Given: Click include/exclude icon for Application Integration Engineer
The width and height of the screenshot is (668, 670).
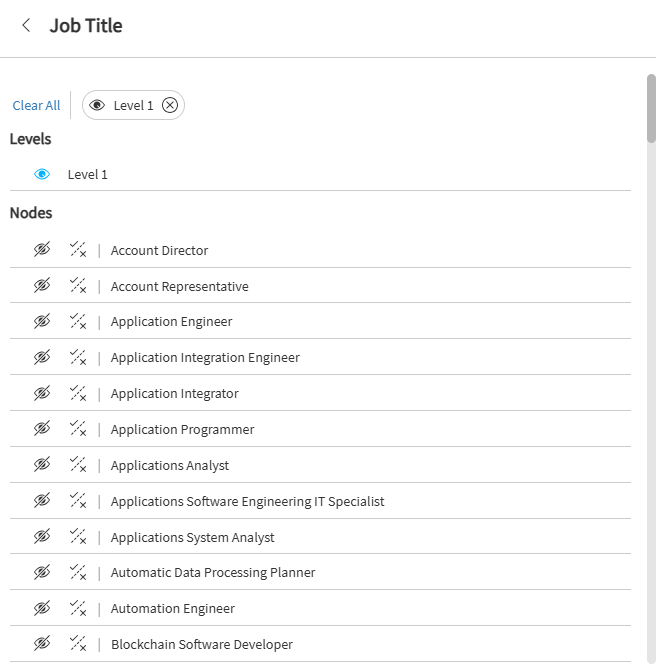Looking at the screenshot, I should pos(78,357).
